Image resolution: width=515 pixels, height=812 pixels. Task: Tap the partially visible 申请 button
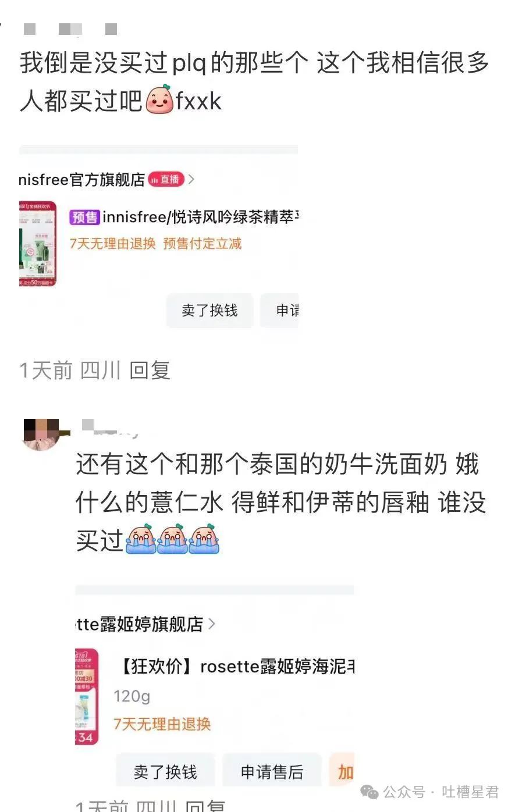coord(280,310)
